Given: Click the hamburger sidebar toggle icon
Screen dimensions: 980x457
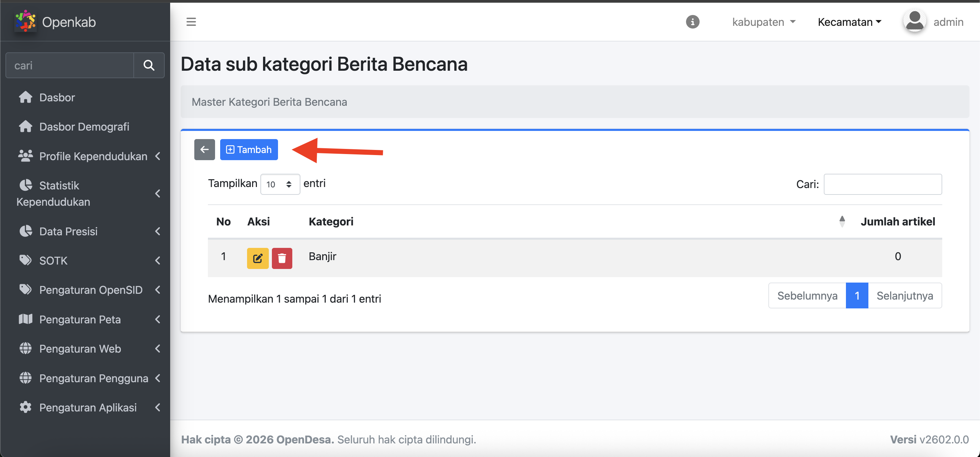Looking at the screenshot, I should [x=191, y=22].
